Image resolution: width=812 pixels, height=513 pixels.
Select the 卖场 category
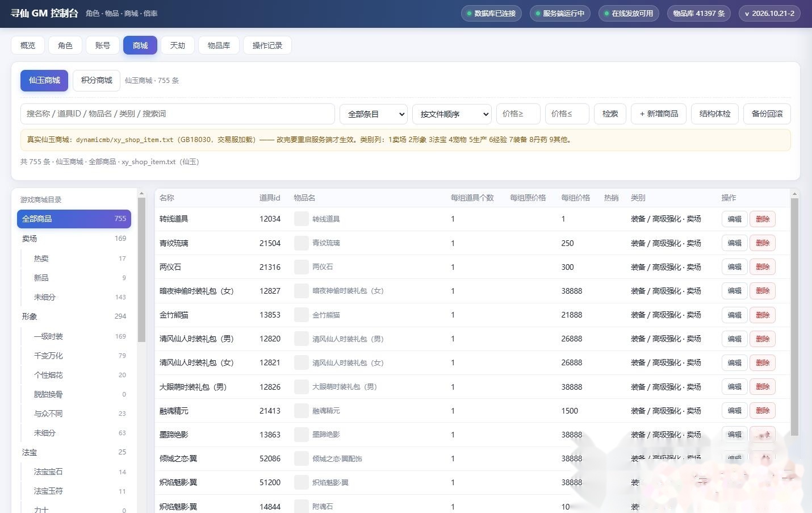tap(74, 239)
